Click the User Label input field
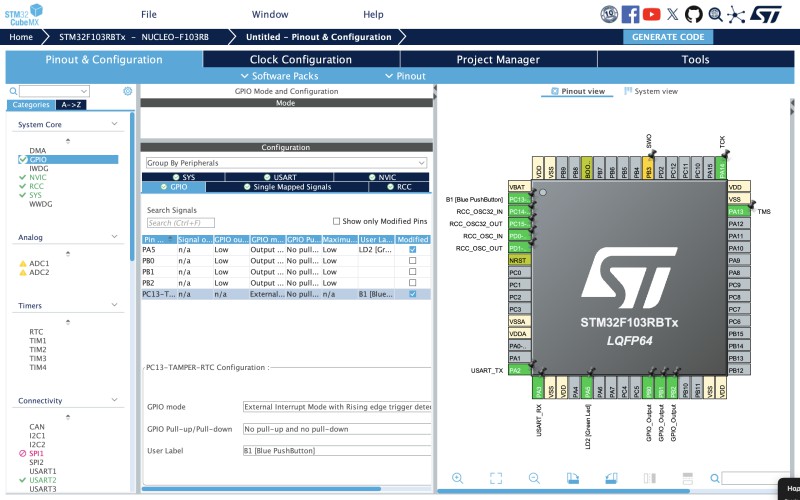The height and width of the screenshot is (500, 800). pos(337,451)
